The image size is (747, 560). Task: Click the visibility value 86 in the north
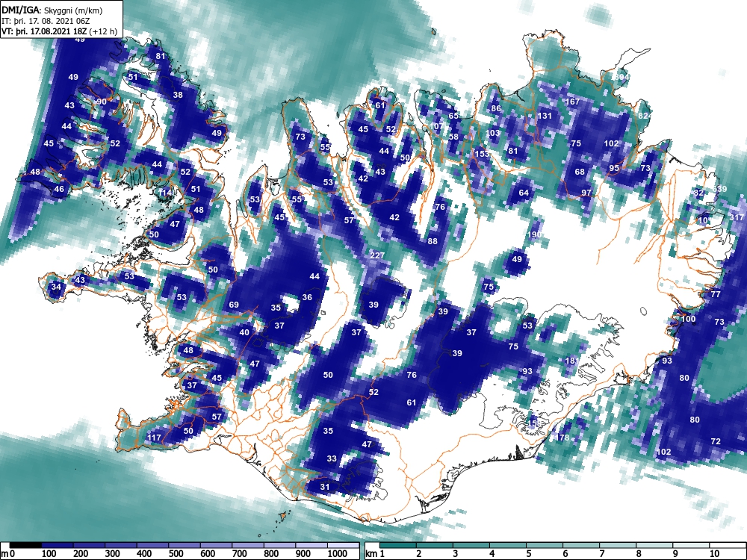496,108
